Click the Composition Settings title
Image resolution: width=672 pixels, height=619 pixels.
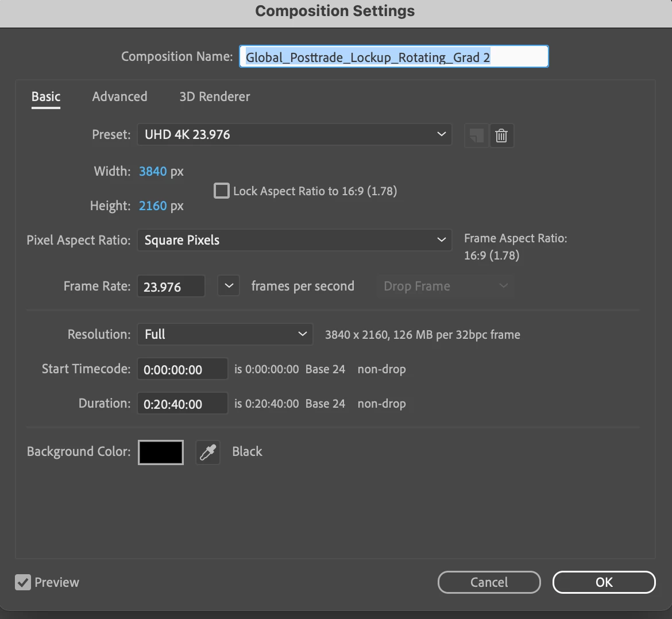click(x=335, y=11)
